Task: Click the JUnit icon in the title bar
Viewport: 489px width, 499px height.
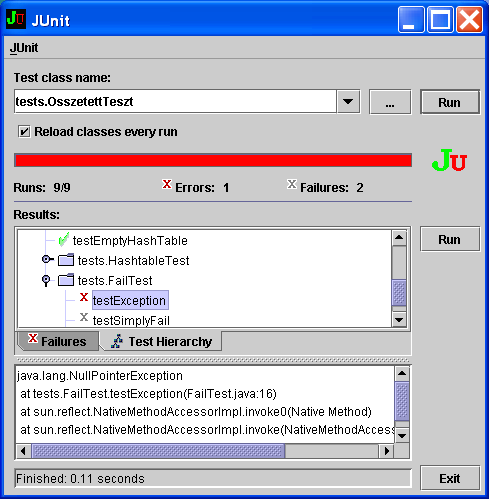Action: point(16,19)
